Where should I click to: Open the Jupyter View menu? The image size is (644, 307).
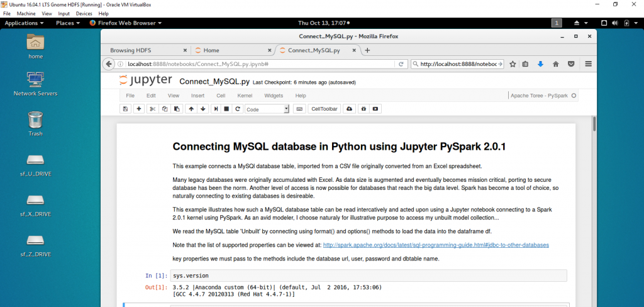click(174, 96)
